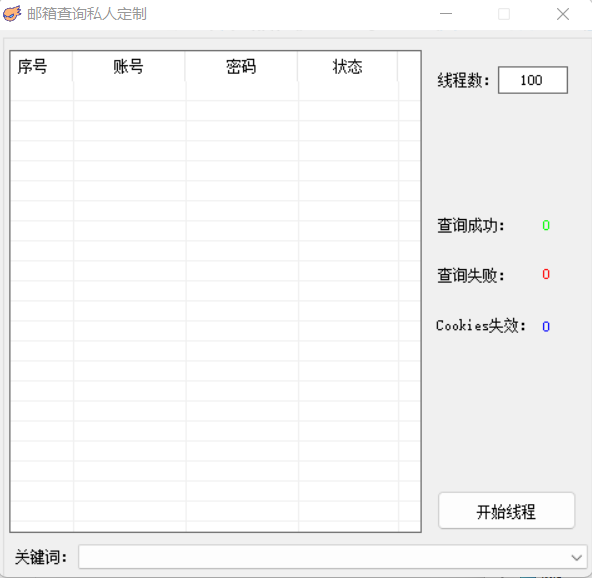Image resolution: width=592 pixels, height=578 pixels.
Task: Click the 线程数 label
Action: (x=463, y=80)
